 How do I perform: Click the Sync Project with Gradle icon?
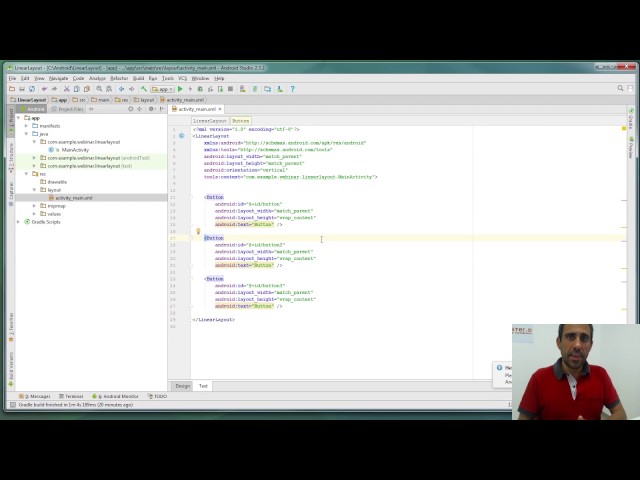click(255, 89)
